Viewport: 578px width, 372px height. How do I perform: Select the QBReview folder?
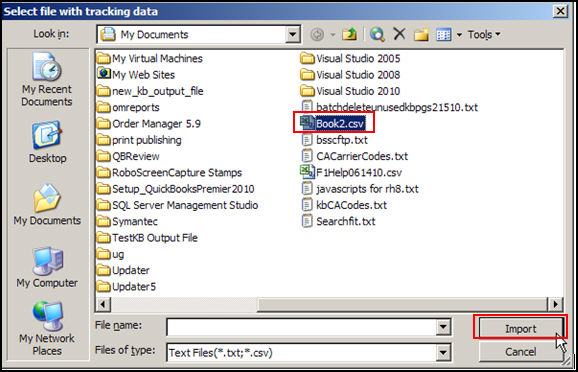[x=128, y=156]
